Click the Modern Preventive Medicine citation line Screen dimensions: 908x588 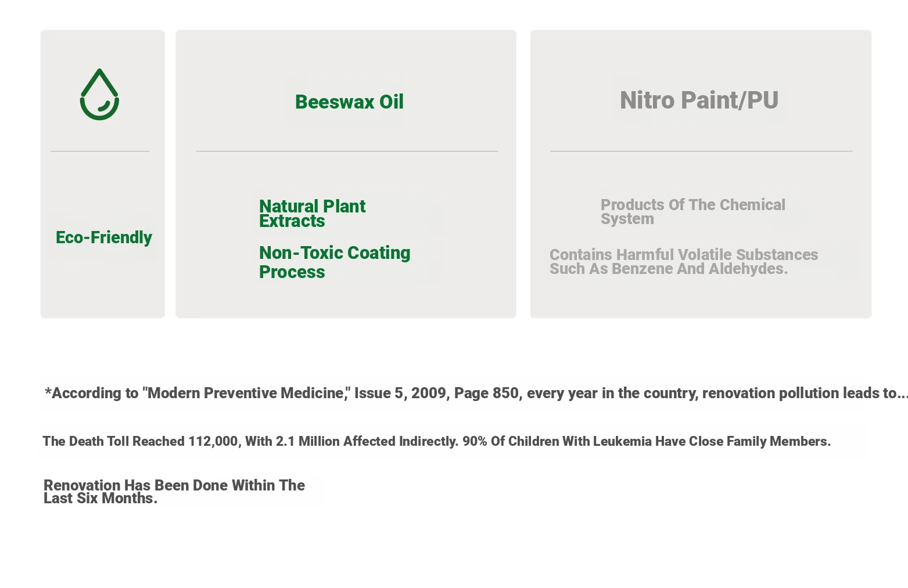pyautogui.click(x=476, y=393)
